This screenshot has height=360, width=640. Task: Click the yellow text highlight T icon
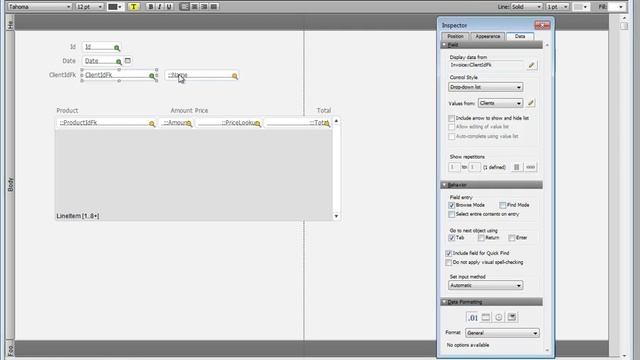pos(133,7)
